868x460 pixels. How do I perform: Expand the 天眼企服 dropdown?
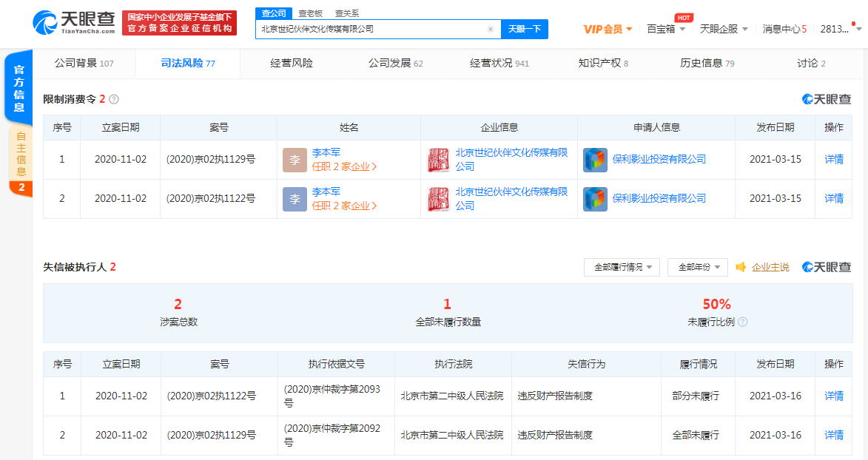pos(724,30)
